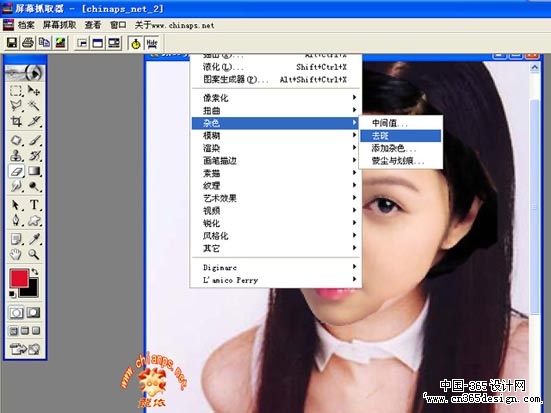Select the Clone Stamp tool

pos(16,155)
